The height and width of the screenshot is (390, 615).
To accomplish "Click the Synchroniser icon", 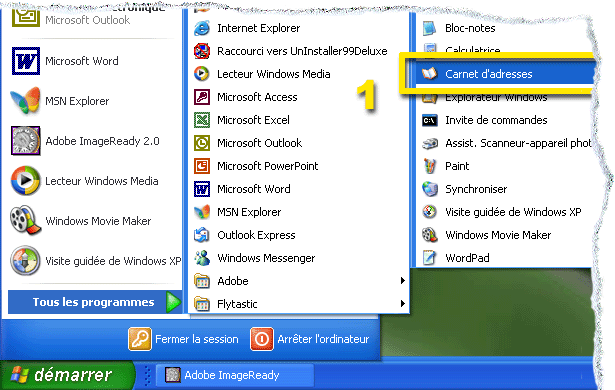I will (x=430, y=189).
